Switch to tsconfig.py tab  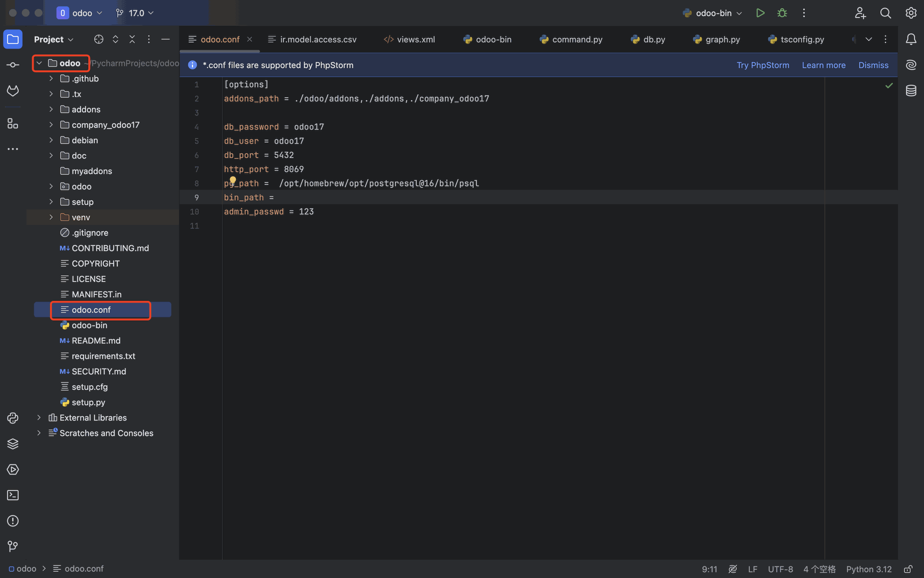pyautogui.click(x=796, y=39)
